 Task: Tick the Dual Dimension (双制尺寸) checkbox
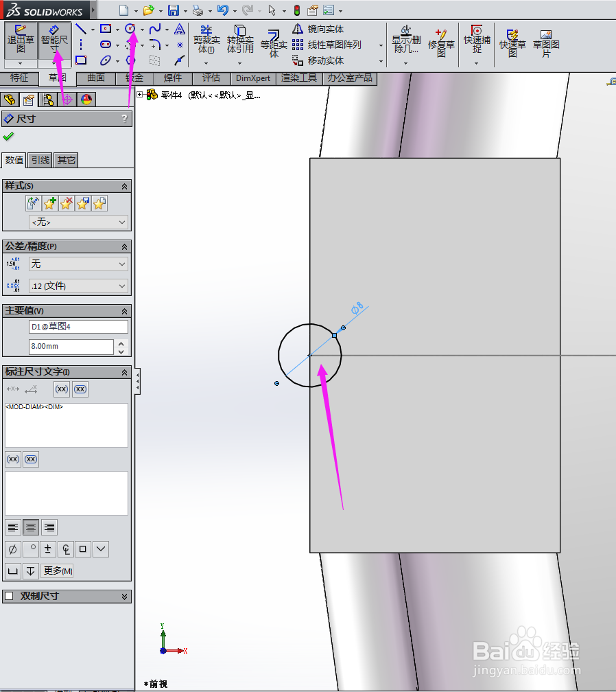coord(9,596)
